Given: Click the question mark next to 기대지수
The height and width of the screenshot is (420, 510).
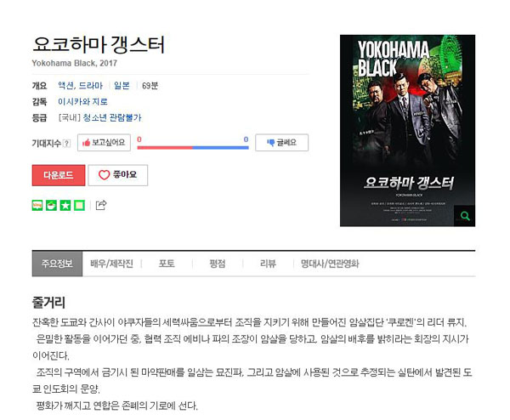Looking at the screenshot, I should pos(66,143).
